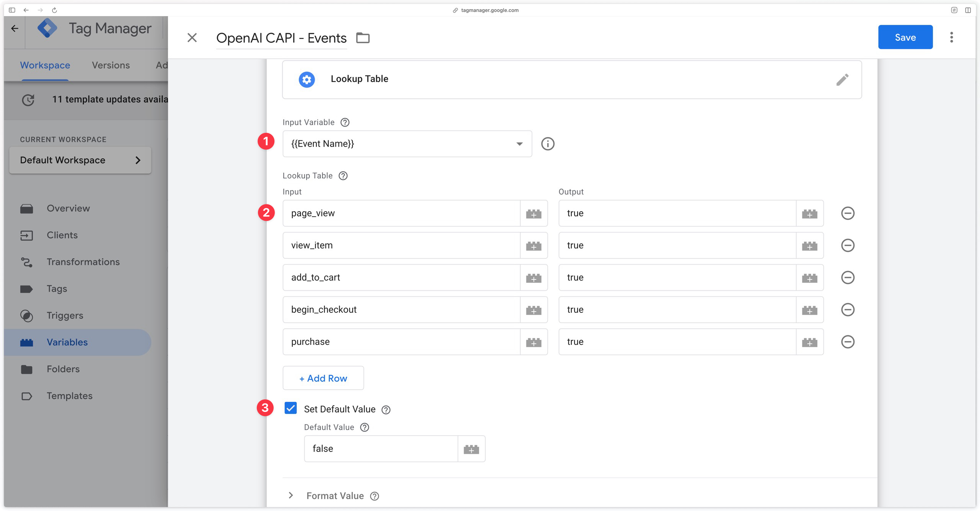Click browser back arrow

[26, 10]
